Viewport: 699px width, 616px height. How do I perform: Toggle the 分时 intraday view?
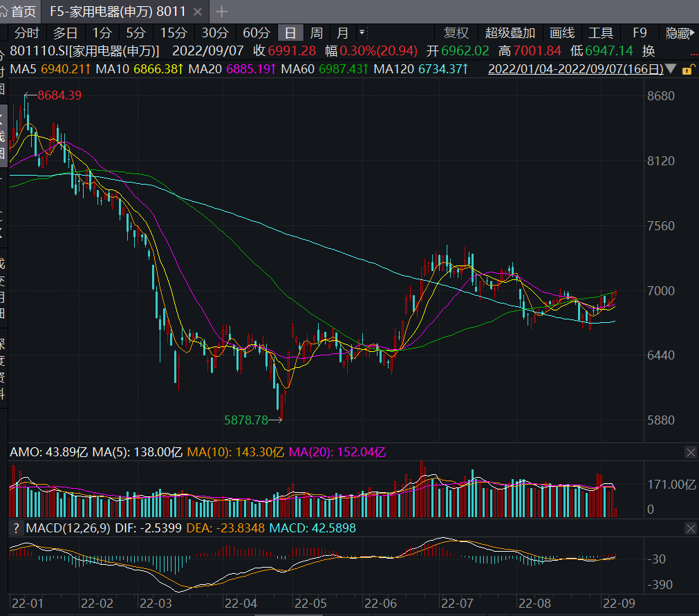tap(27, 32)
